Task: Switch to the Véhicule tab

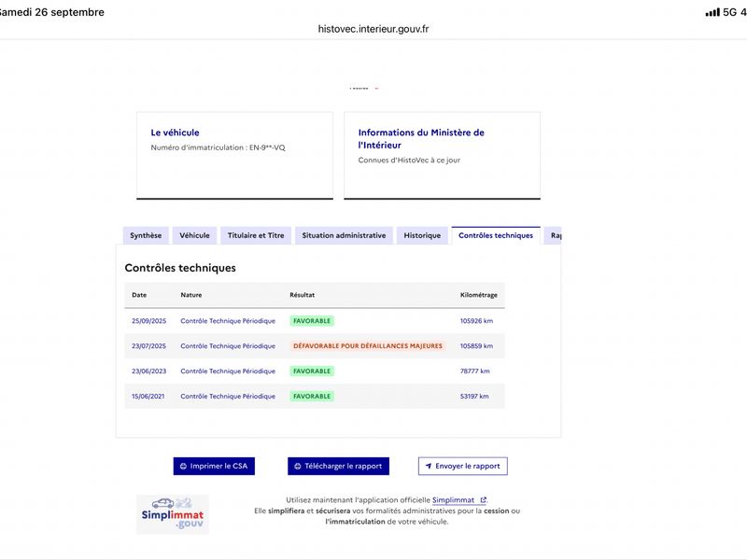Action: (x=194, y=235)
